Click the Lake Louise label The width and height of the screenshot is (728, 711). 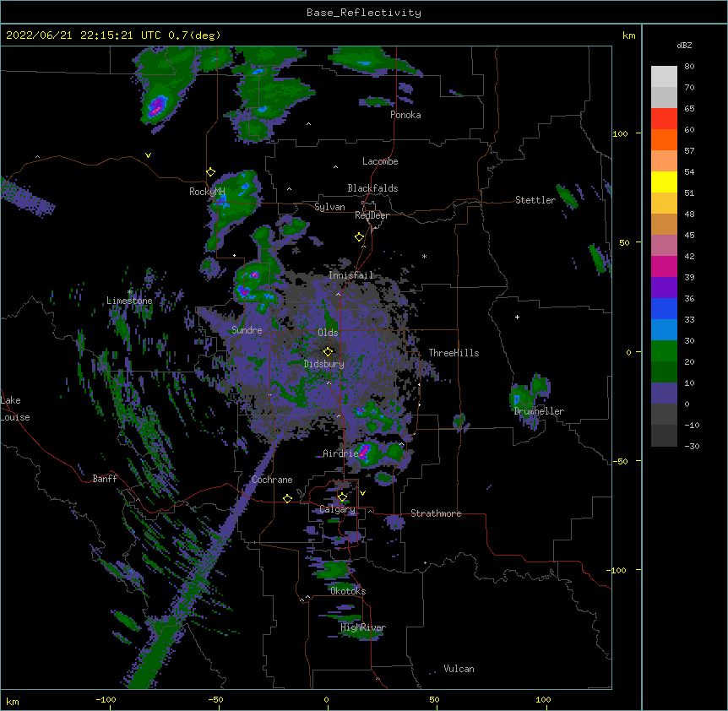coord(15,409)
